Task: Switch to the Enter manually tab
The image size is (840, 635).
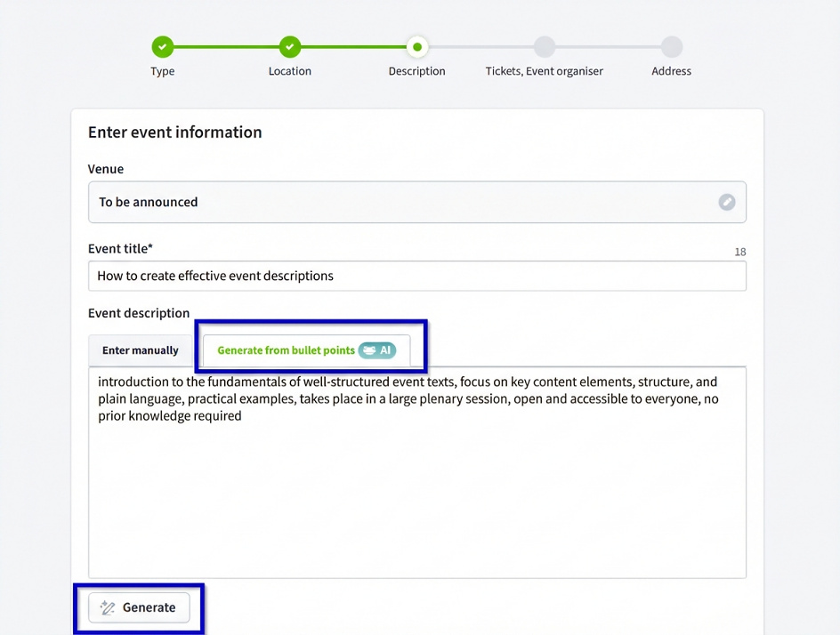Action: (x=141, y=350)
